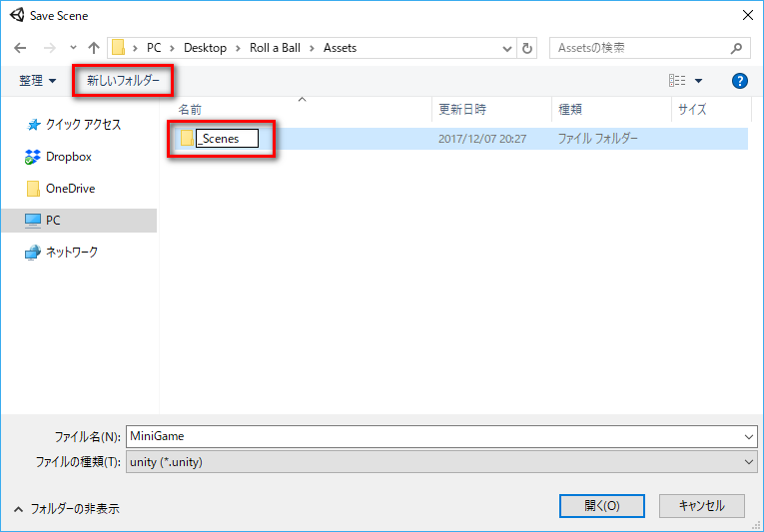Open the 整理 menu
Image resolution: width=764 pixels, height=532 pixels.
(x=38, y=81)
